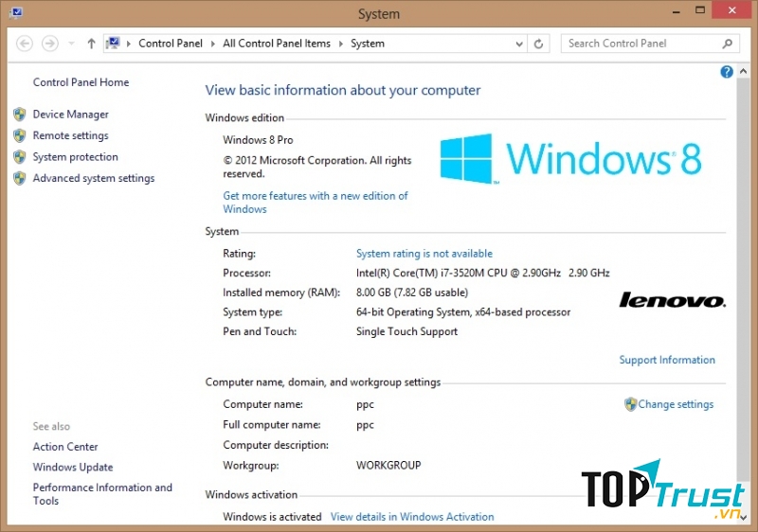Screen dimensions: 758x532
Task: Open Action Center under See also
Action: coord(65,447)
